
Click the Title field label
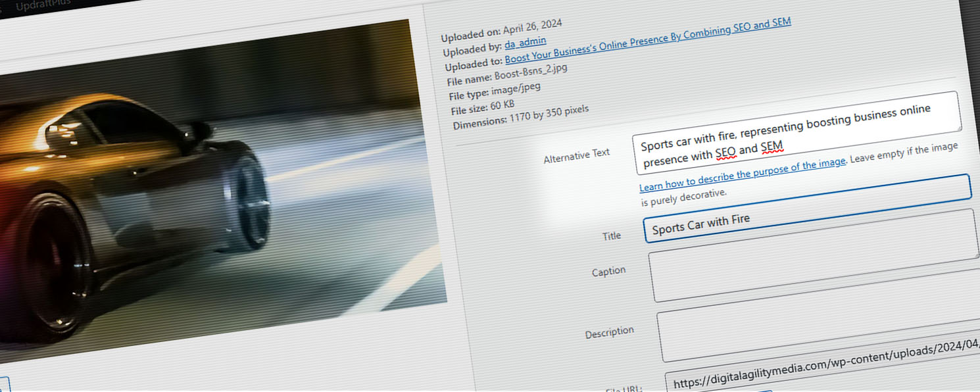click(x=612, y=235)
